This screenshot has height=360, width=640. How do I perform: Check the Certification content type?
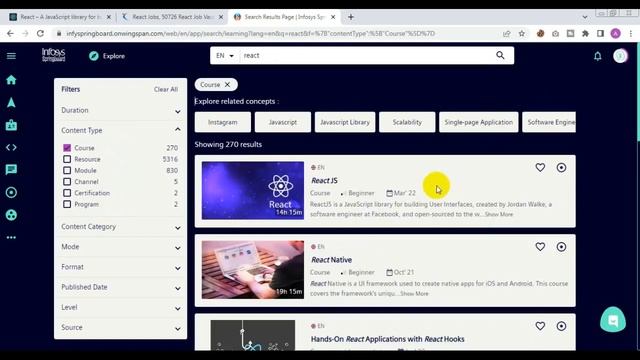click(67, 193)
